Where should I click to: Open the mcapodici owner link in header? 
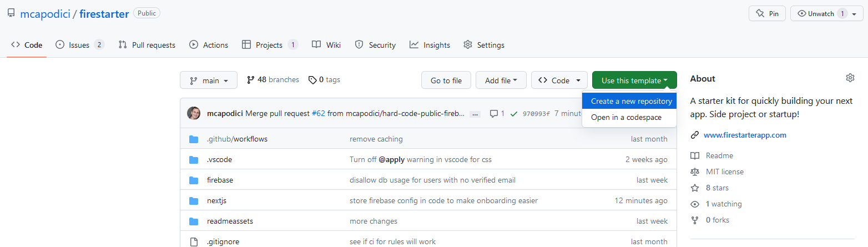tap(45, 14)
